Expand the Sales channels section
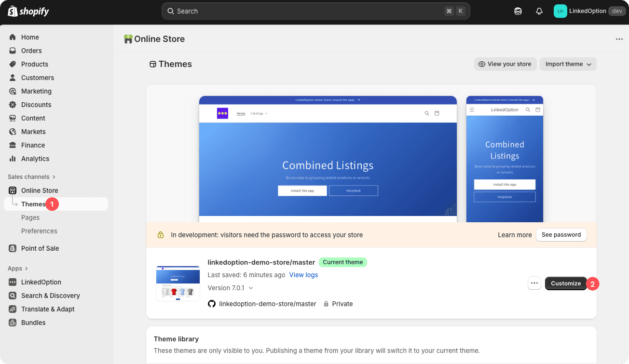This screenshot has height=364, width=629. [32, 177]
